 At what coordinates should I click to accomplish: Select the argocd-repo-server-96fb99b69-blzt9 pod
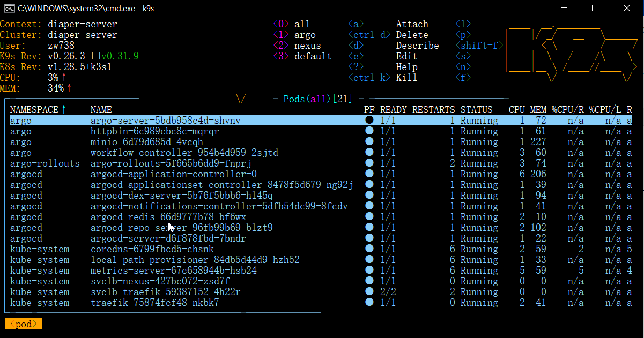[x=182, y=228]
